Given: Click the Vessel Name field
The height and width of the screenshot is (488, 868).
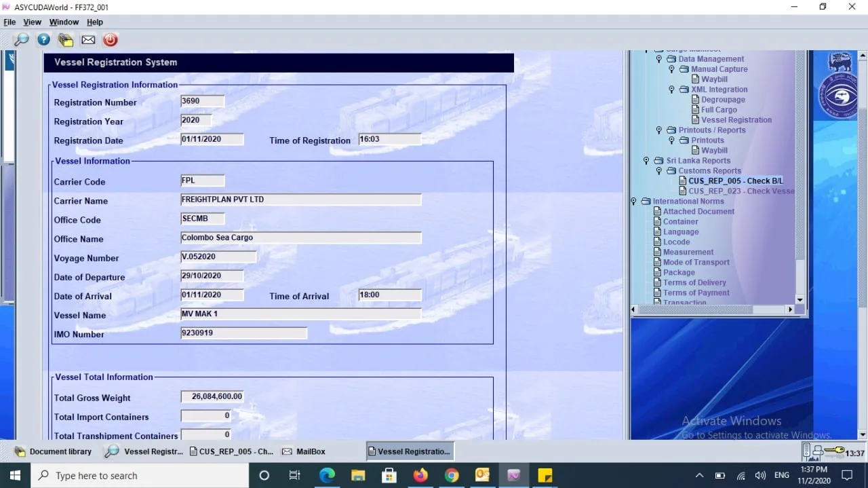Looking at the screenshot, I should (301, 314).
